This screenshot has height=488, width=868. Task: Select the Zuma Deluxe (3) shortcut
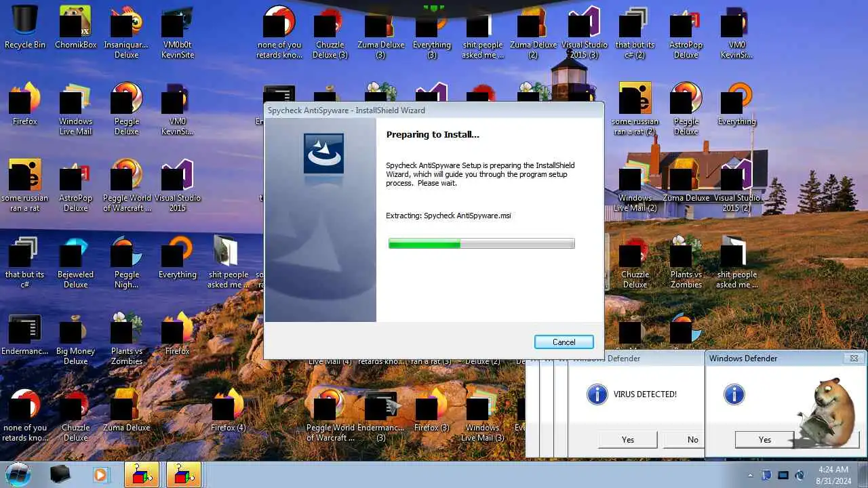[380, 32]
